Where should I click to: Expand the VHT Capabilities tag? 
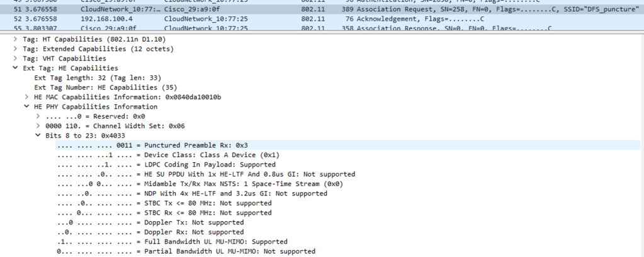15,58
